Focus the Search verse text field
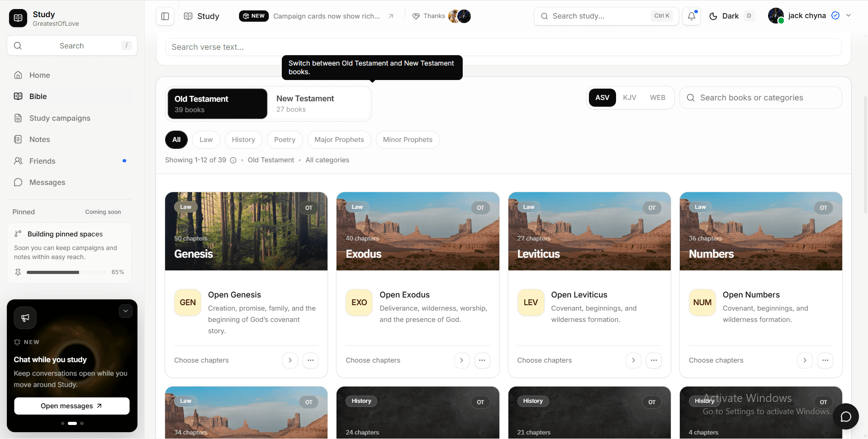 503,47
